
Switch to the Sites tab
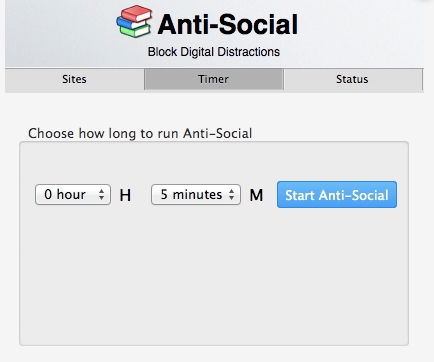tap(74, 79)
